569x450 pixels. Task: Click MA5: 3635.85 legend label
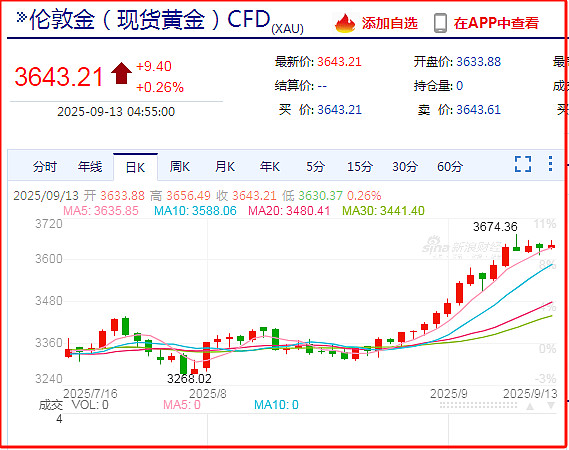pos(101,211)
